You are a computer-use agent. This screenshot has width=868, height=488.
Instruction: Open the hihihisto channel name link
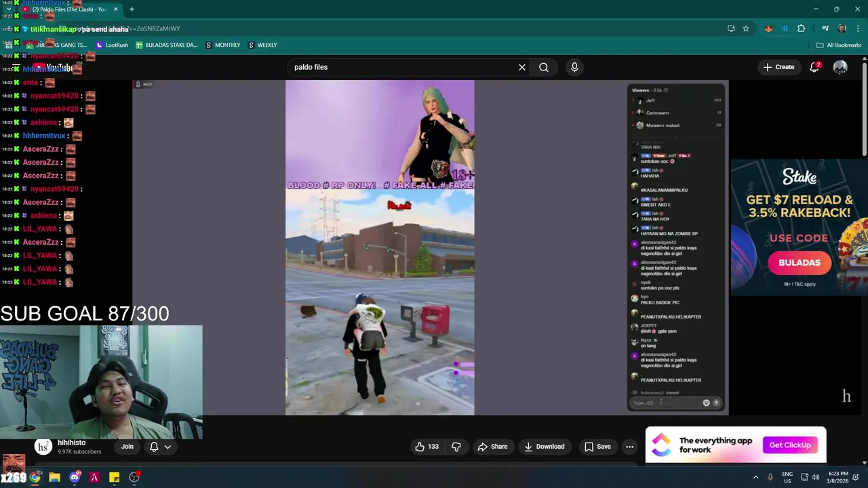click(71, 443)
